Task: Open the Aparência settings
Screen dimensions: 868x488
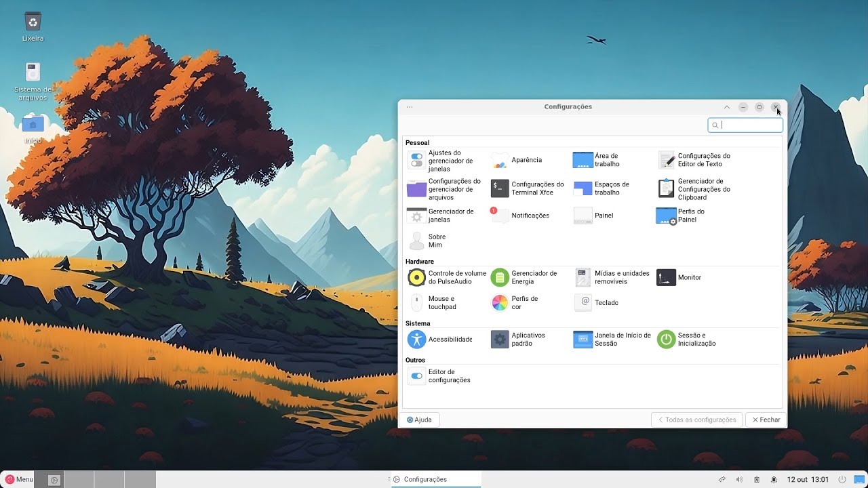Action: coord(517,161)
